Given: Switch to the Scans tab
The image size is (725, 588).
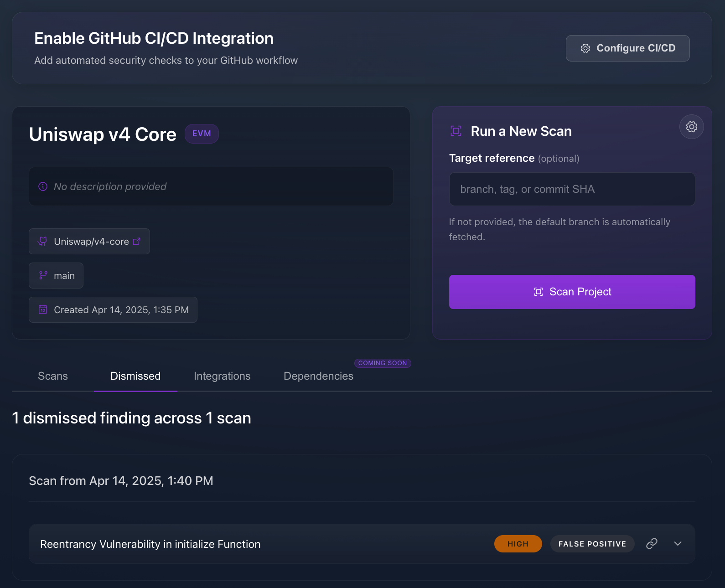Looking at the screenshot, I should [53, 376].
